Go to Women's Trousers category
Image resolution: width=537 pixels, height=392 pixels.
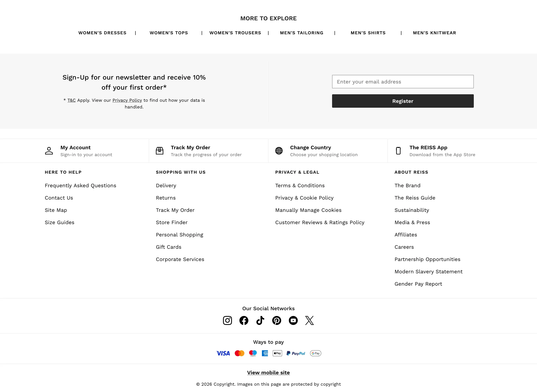(235, 33)
